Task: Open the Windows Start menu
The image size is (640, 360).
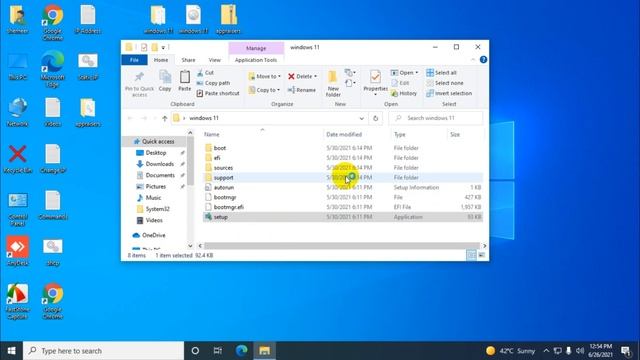Action: coord(11,351)
